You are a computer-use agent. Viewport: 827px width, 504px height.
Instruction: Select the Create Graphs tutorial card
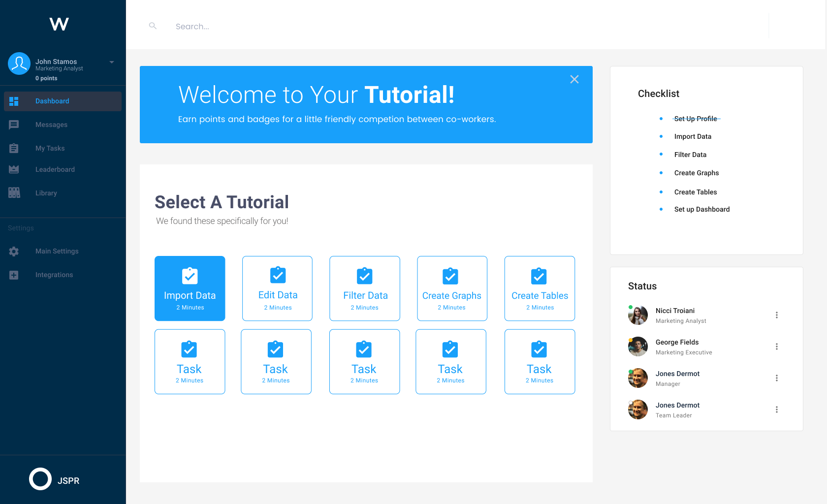pyautogui.click(x=452, y=288)
